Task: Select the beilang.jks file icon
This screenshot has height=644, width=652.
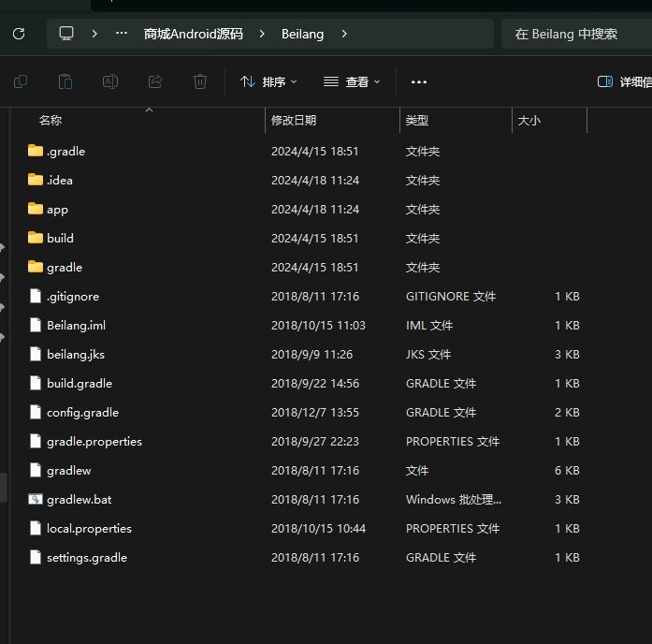Action: pyautogui.click(x=36, y=354)
